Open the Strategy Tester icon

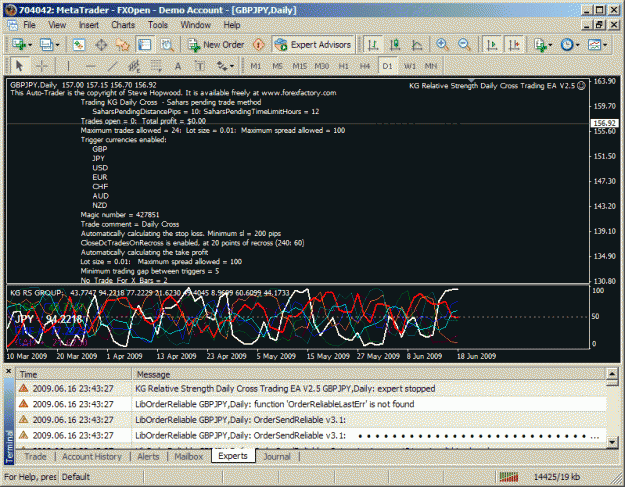167,45
